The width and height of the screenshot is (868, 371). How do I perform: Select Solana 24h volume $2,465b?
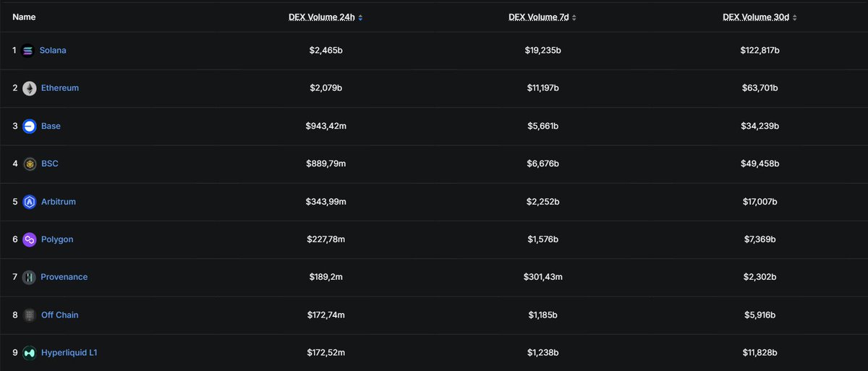click(325, 51)
